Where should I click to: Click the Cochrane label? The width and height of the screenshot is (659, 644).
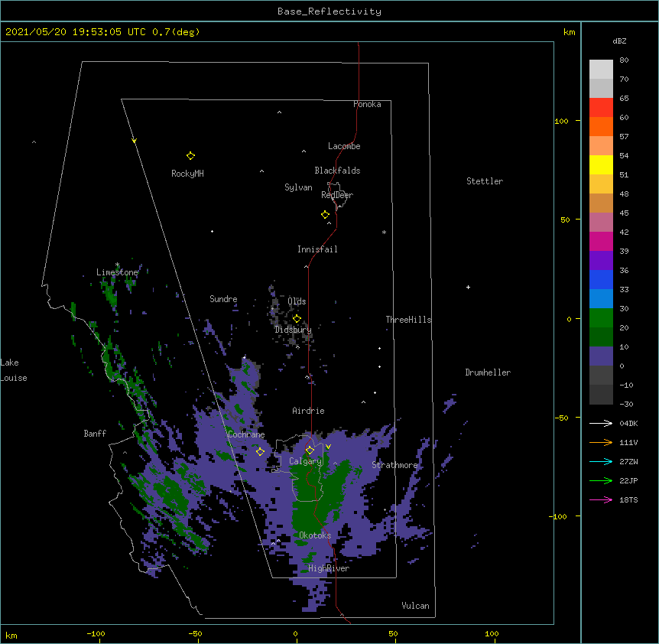pyautogui.click(x=246, y=434)
